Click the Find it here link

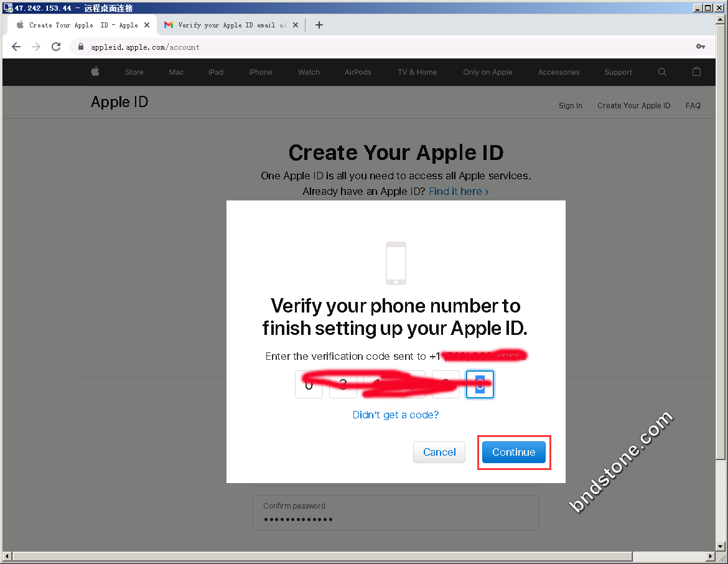pos(459,191)
